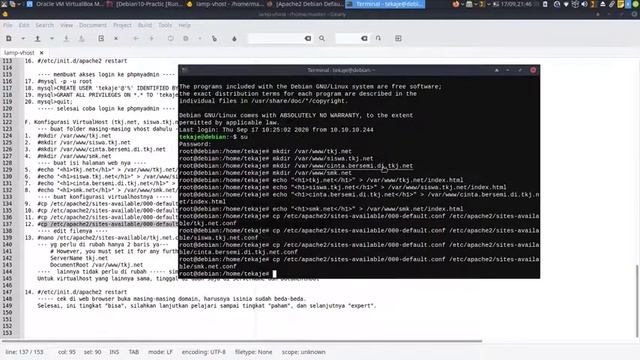Click the volume speaker tray icon
This screenshot has width=640, height=360.
[584, 4]
